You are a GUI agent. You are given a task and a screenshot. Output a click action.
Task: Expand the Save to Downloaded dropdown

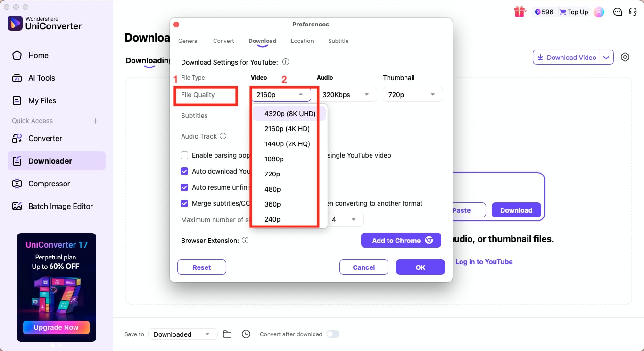(182, 334)
